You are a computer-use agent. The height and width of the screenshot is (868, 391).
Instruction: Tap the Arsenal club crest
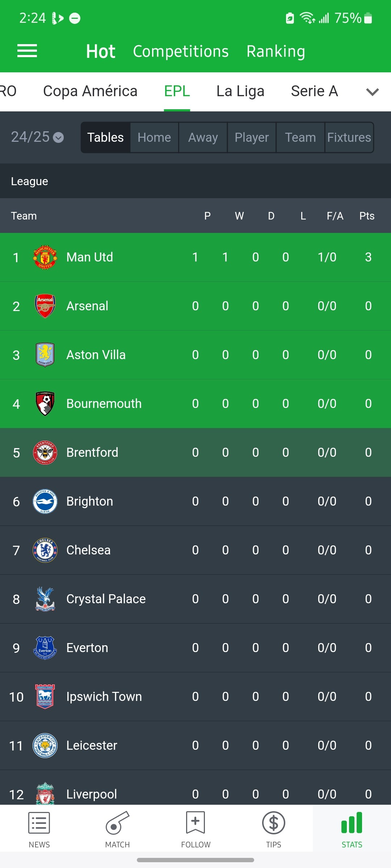45,306
